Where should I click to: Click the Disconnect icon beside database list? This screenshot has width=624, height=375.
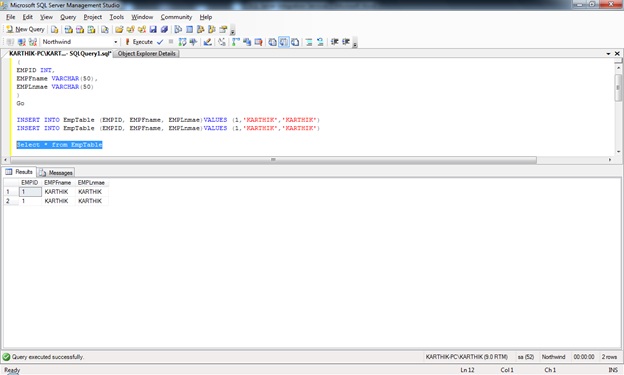point(22,42)
